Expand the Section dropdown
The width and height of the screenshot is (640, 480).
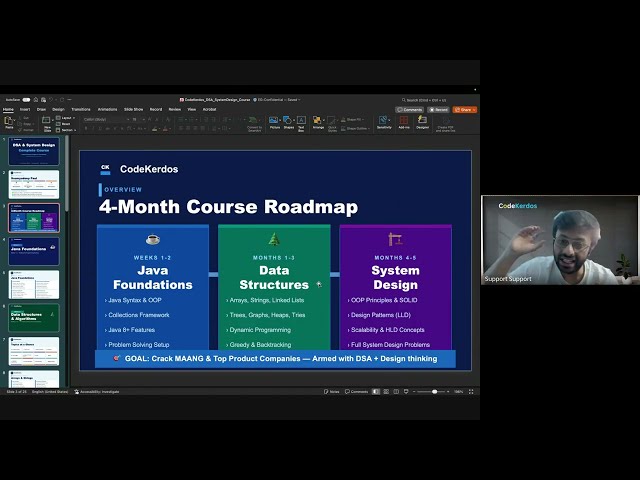[x=66, y=130]
